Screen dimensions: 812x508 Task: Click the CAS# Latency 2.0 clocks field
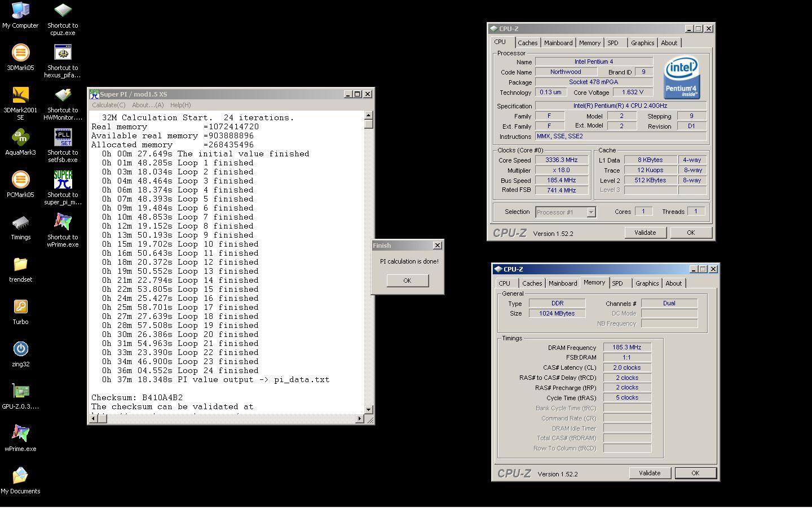pos(627,368)
